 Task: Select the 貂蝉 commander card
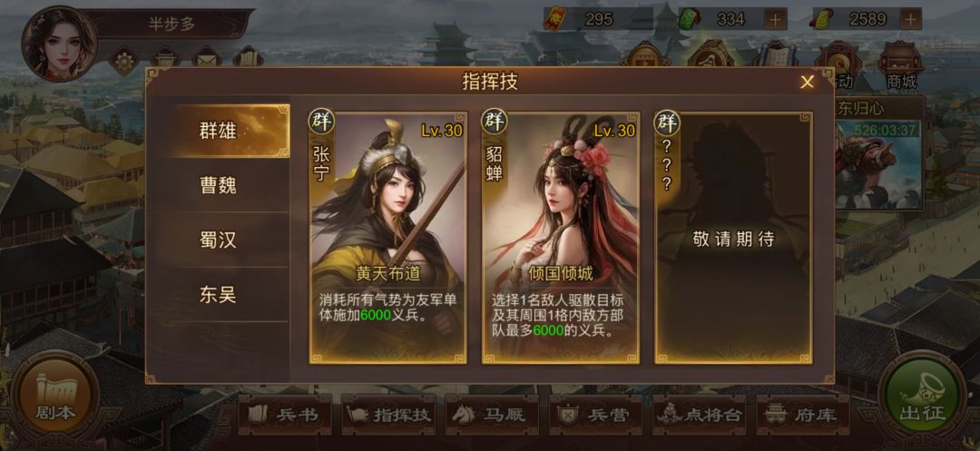pos(561,238)
